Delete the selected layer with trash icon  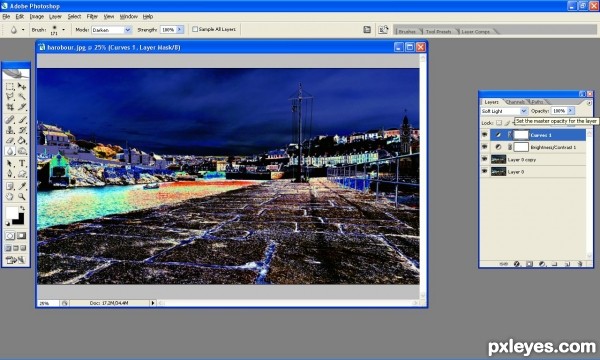[580, 264]
